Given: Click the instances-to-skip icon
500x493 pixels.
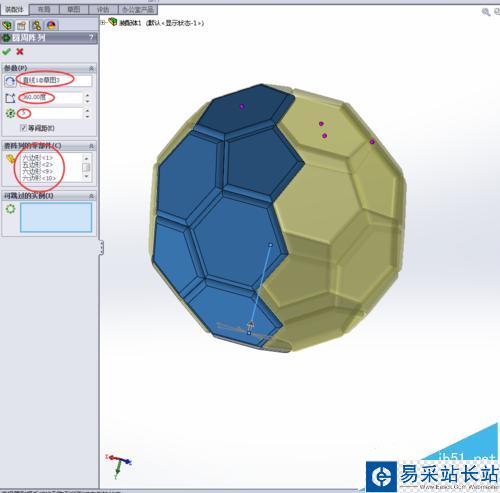Looking at the screenshot, I should (10, 209).
